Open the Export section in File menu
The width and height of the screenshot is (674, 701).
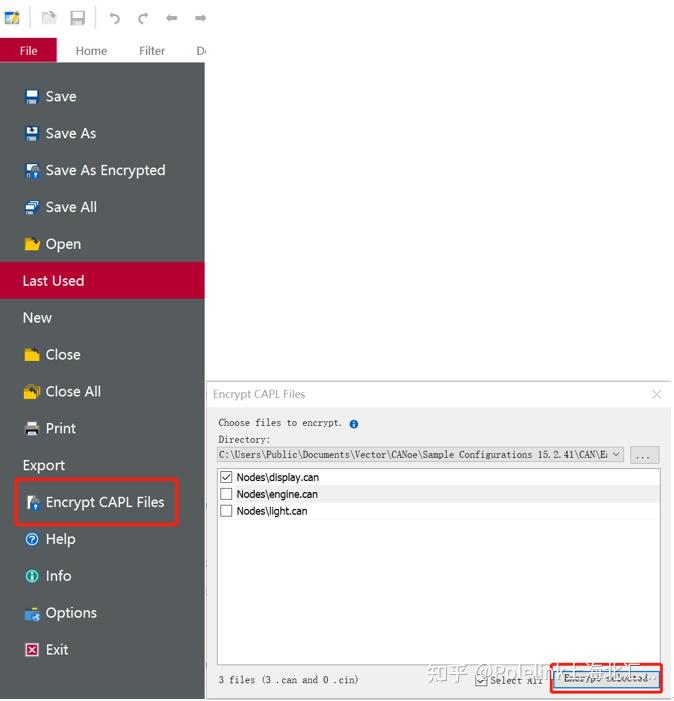click(x=44, y=465)
